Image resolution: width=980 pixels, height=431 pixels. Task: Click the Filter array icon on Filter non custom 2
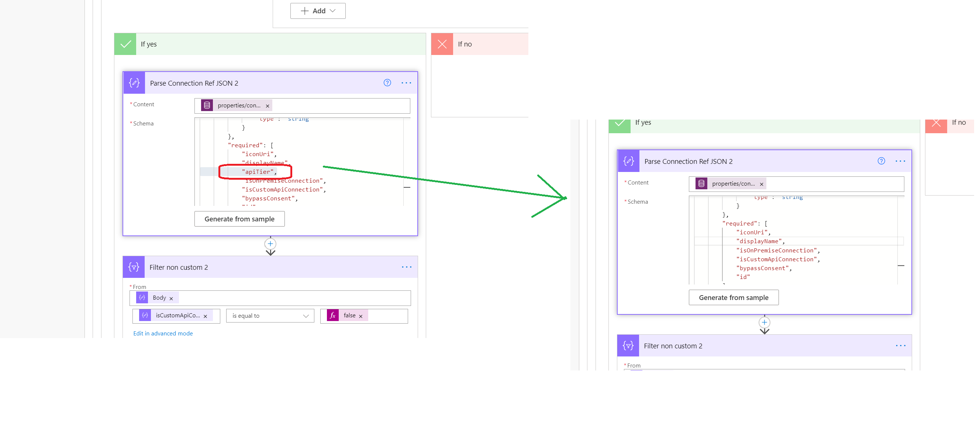[x=134, y=267]
